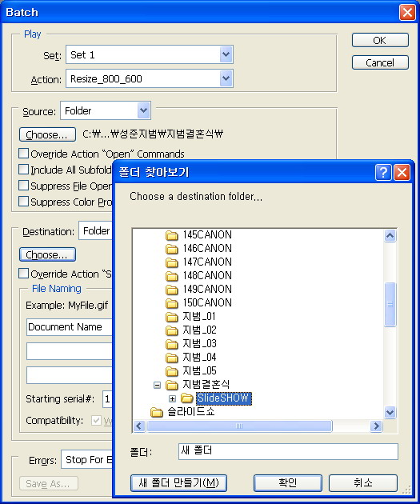Image resolution: width=420 pixels, height=504 pixels.
Task: Toggle Suppress File Open checkbox
Action: (x=23, y=186)
